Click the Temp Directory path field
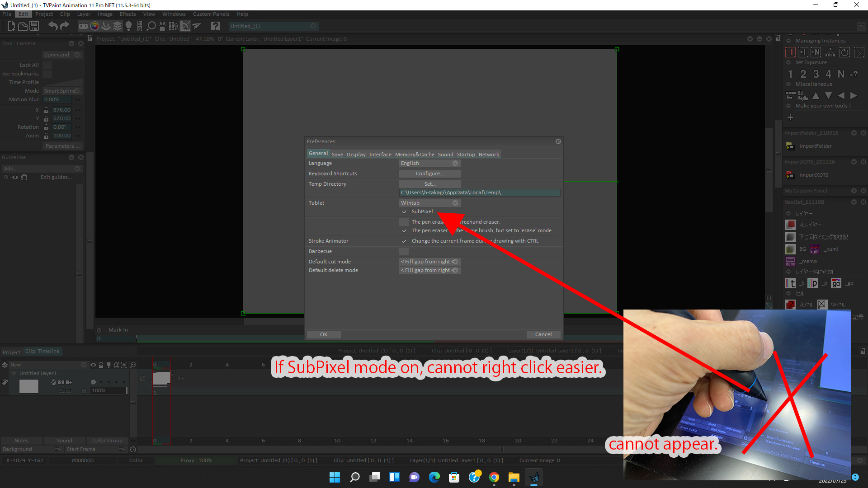868x488 pixels. click(480, 193)
